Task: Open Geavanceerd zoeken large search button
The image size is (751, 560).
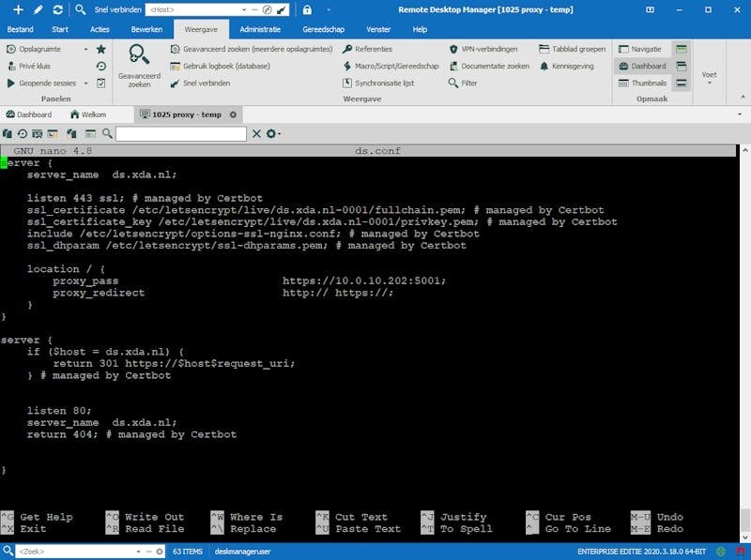Action: point(139,66)
